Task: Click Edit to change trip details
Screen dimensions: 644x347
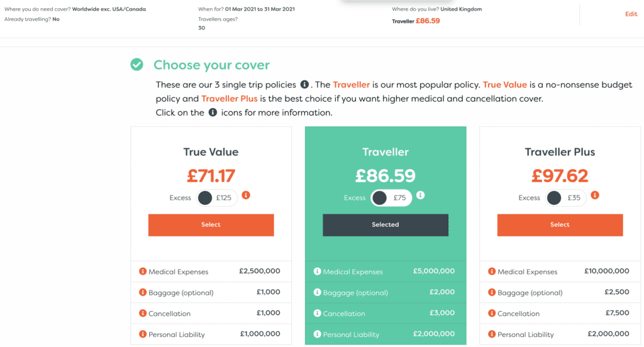Action: [631, 14]
